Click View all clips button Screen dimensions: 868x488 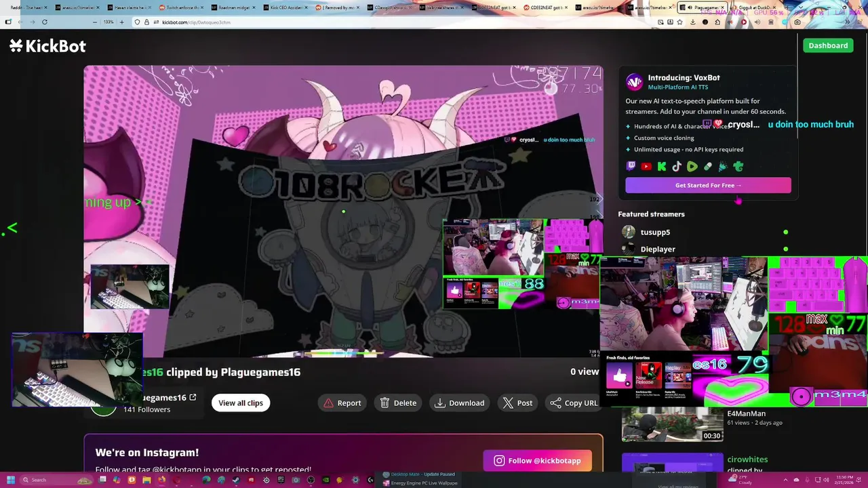[241, 403]
